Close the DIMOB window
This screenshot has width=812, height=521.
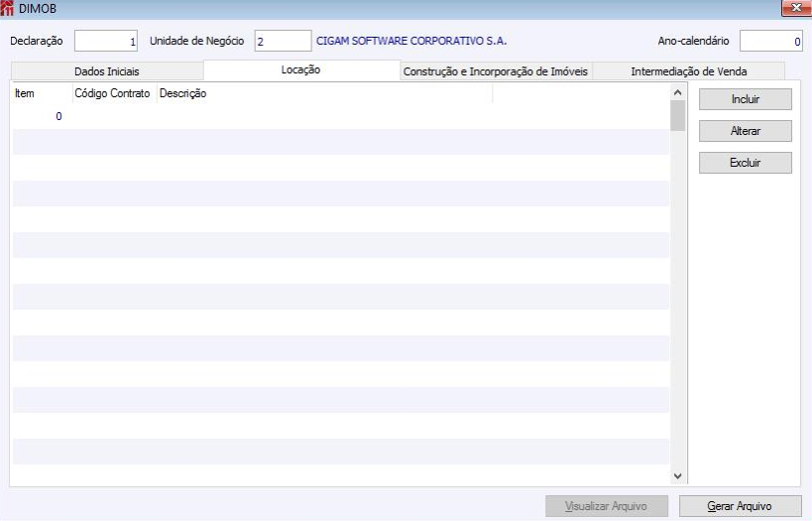(x=796, y=8)
